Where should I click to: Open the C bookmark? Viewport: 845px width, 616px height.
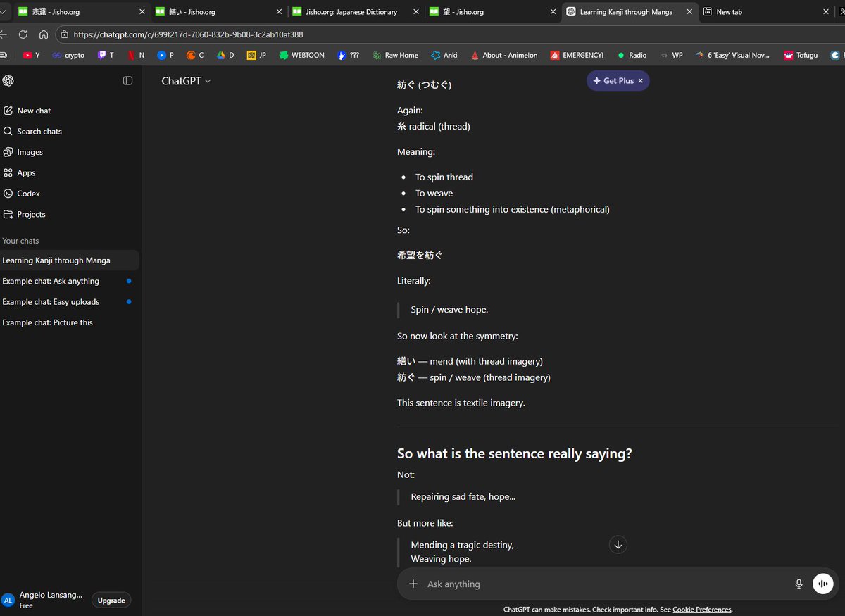tap(195, 55)
